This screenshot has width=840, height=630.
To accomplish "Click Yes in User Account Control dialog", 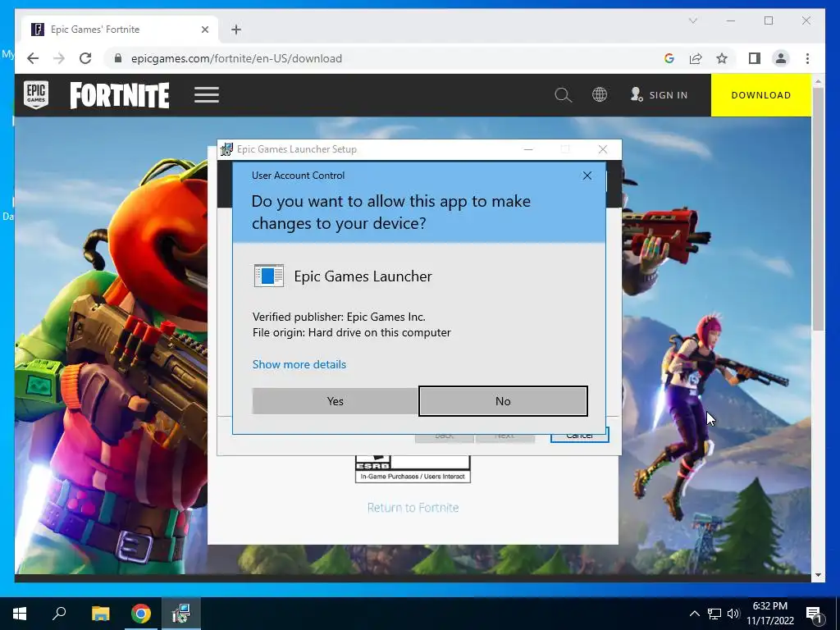I will (x=335, y=400).
